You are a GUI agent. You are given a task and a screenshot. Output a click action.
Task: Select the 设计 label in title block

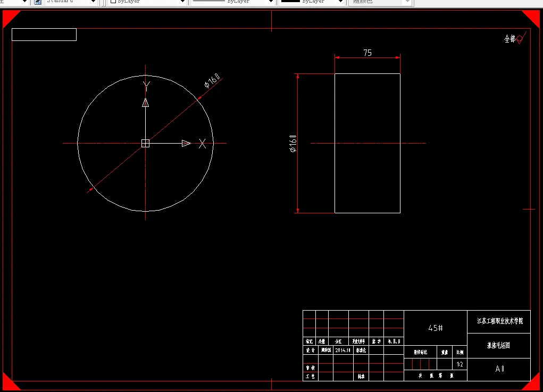pyautogui.click(x=310, y=351)
